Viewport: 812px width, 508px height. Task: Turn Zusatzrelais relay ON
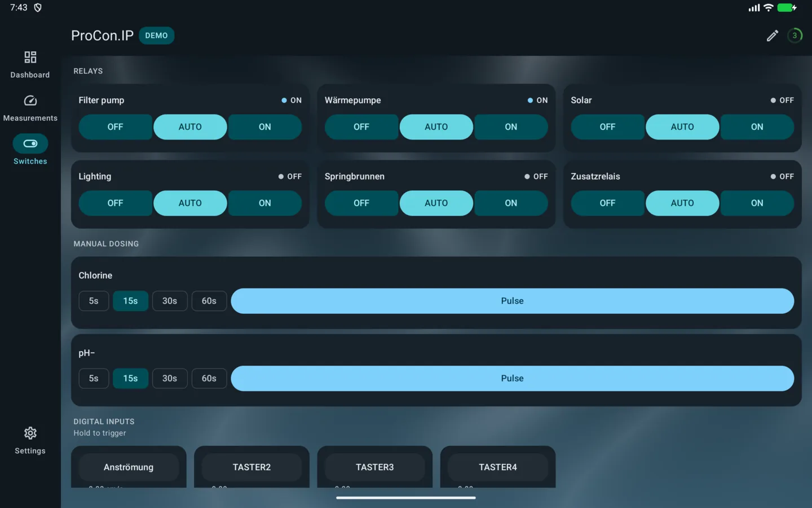[x=757, y=203]
